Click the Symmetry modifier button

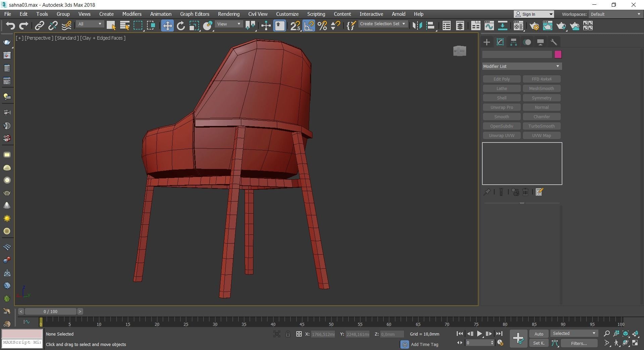[x=541, y=98]
